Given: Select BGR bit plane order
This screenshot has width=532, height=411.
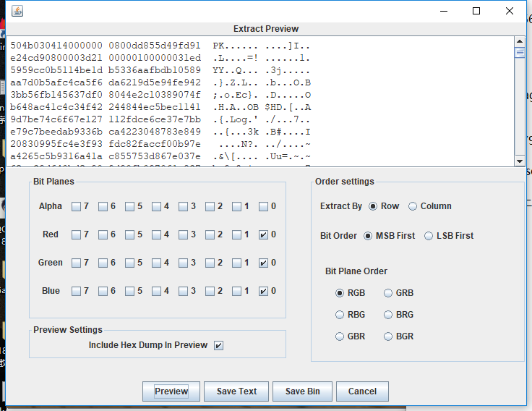Looking at the screenshot, I should pos(389,336).
